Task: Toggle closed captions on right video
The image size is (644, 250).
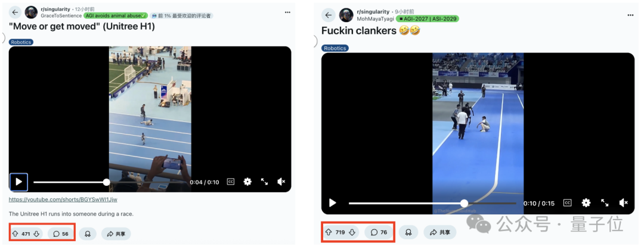Action: tap(567, 203)
